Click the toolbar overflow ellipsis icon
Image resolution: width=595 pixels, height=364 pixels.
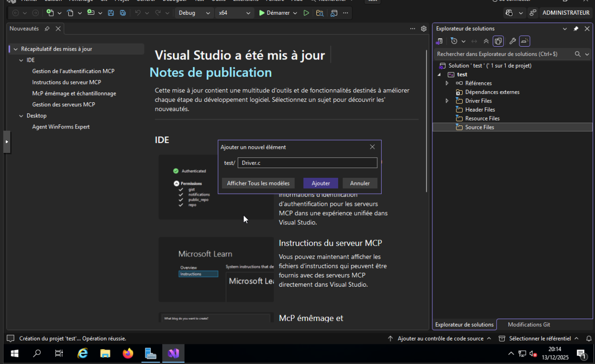(x=346, y=13)
